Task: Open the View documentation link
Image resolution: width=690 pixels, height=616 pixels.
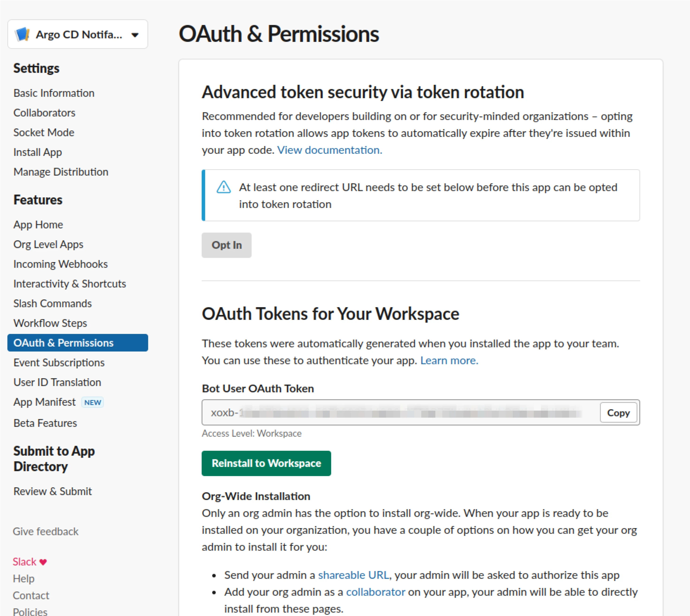Action: (329, 150)
